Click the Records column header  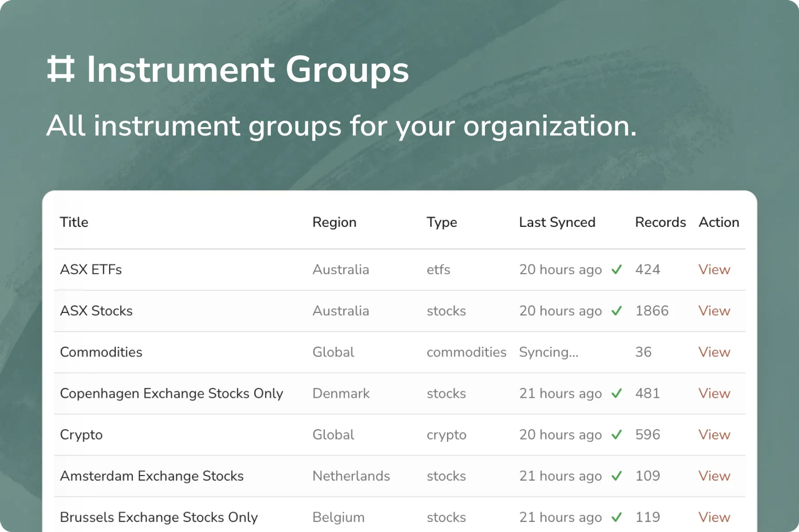pyautogui.click(x=660, y=222)
